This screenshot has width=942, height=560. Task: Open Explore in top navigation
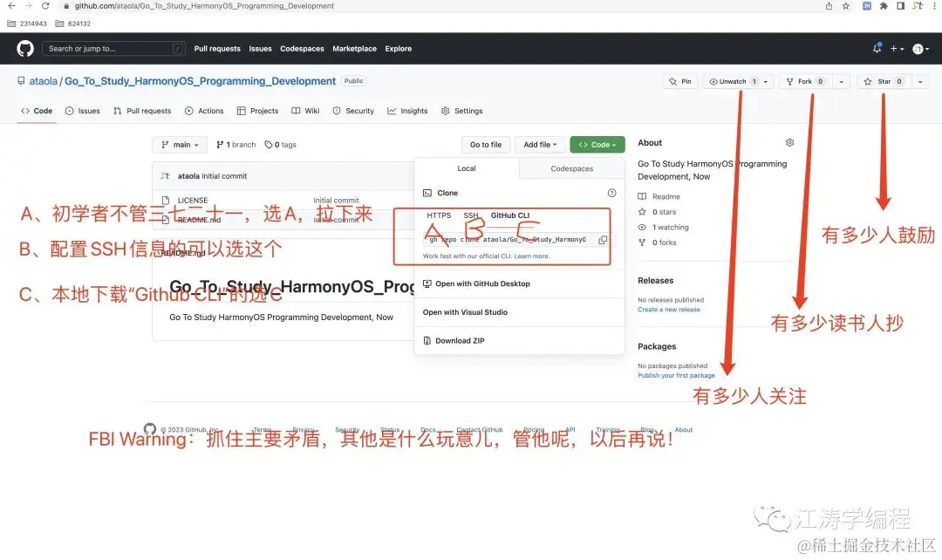[399, 49]
